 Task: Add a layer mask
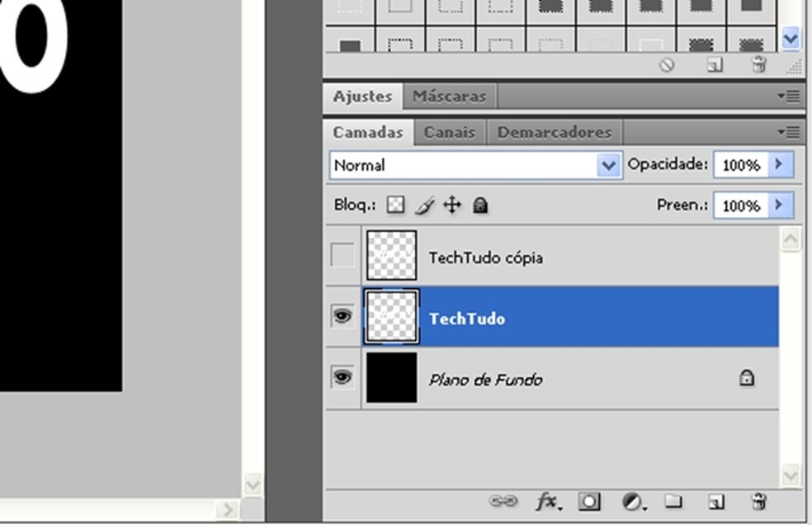589,502
